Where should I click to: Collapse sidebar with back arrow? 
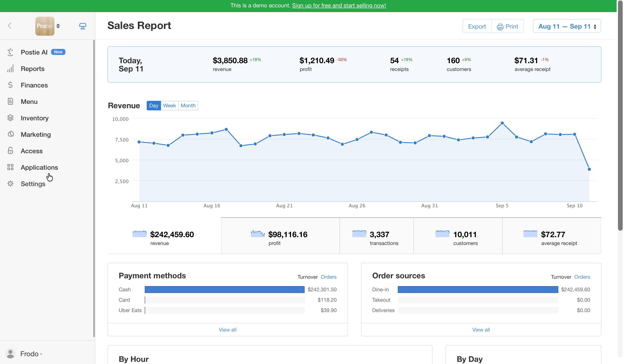pos(10,26)
